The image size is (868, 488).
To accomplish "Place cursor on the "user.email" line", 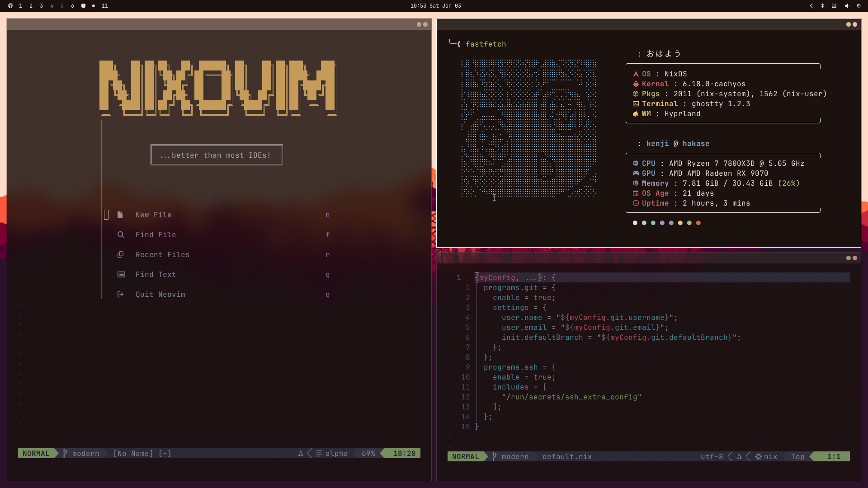I will (x=585, y=328).
